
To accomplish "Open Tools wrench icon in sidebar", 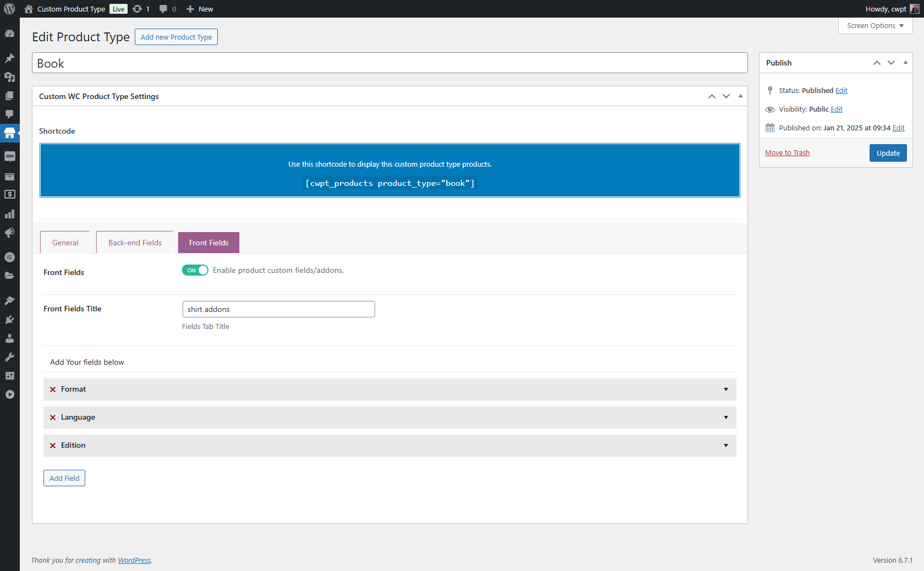I will pyautogui.click(x=10, y=357).
